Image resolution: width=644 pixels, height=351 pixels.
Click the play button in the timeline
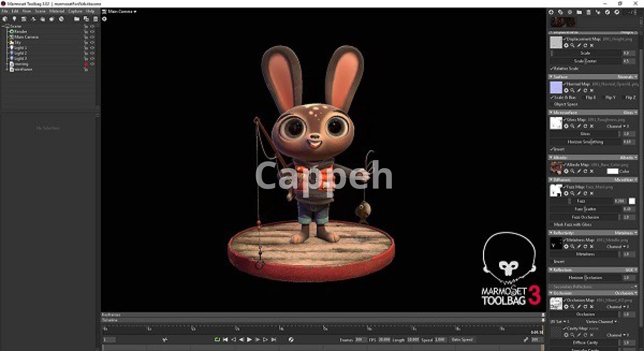pos(249,340)
